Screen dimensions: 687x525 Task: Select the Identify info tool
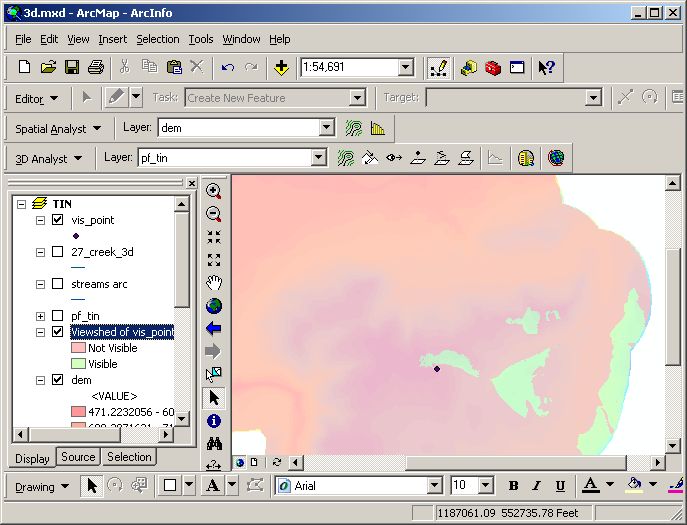point(213,421)
